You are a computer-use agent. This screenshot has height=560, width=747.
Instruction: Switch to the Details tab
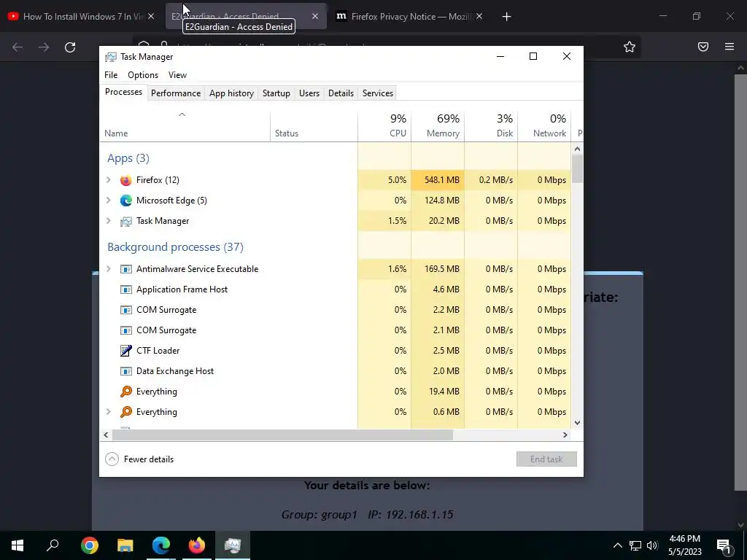[341, 93]
